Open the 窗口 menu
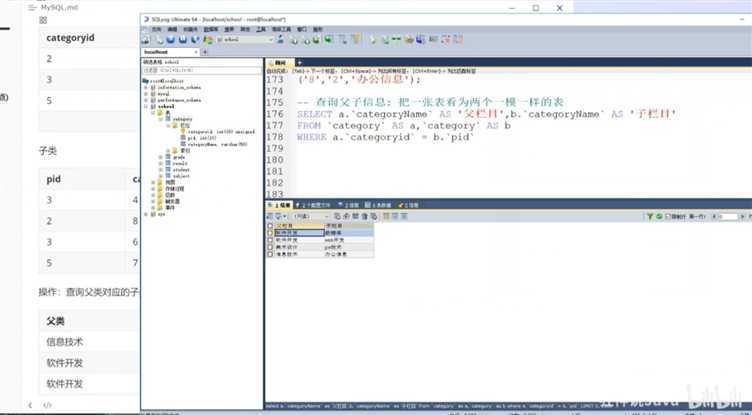 pyautogui.click(x=302, y=29)
